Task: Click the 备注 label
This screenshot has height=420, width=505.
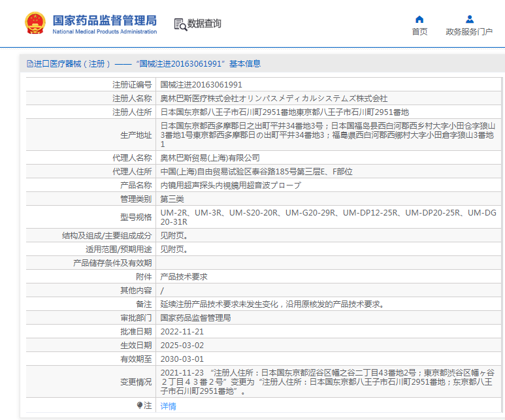Action: click(144, 304)
